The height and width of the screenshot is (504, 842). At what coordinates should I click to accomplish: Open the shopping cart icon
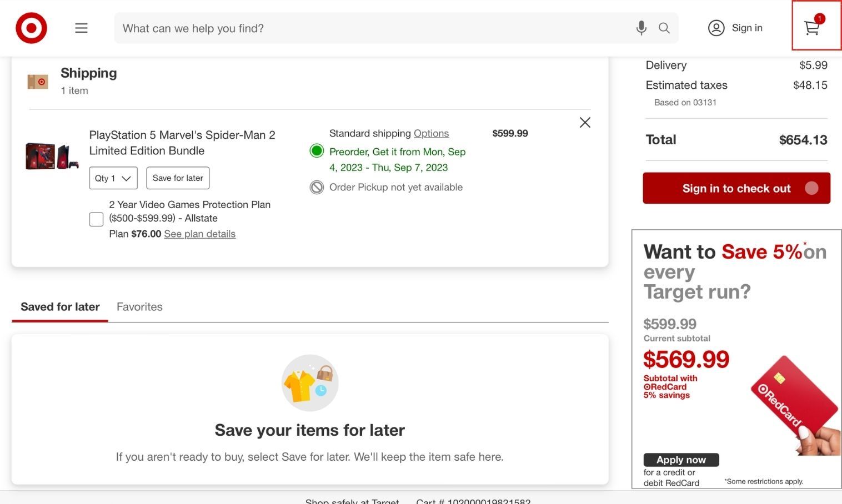[x=813, y=27]
